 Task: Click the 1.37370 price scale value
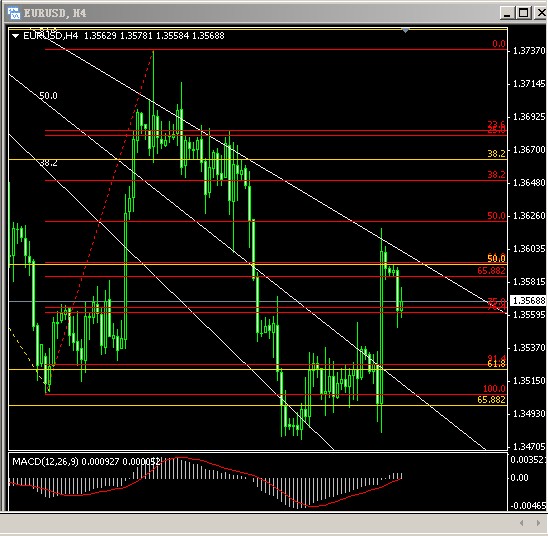[529, 51]
